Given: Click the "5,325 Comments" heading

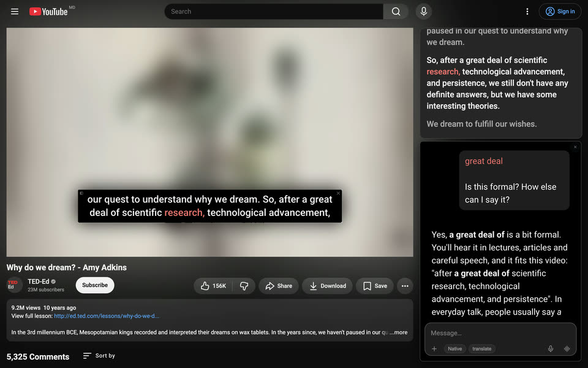Looking at the screenshot, I should point(38,357).
